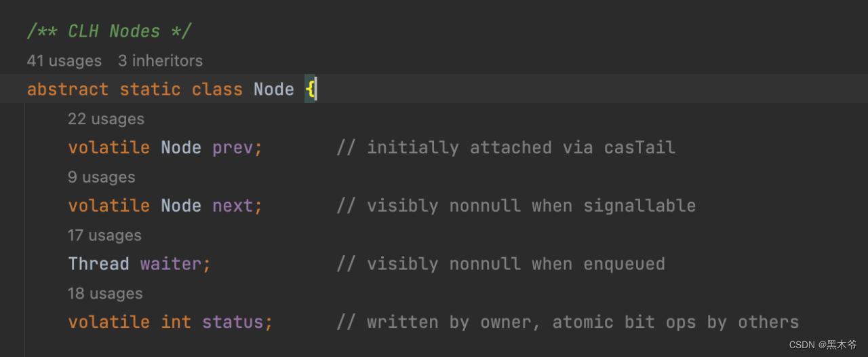Show the 17 usages of waiter
This screenshot has width=868, height=357.
(x=104, y=236)
